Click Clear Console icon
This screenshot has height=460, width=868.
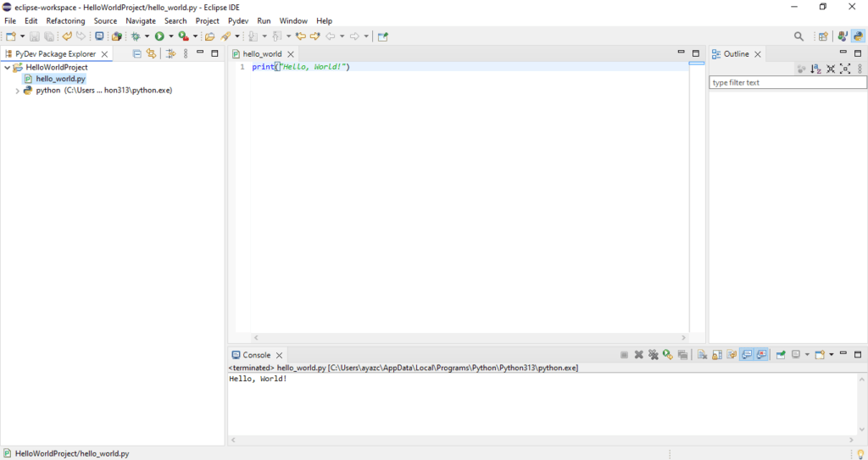pos(703,355)
